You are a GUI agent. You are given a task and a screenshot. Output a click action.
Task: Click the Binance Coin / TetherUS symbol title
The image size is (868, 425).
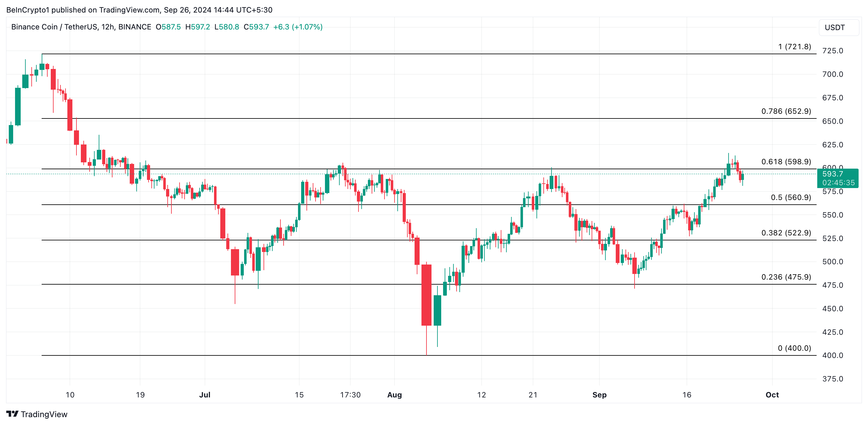coord(81,27)
